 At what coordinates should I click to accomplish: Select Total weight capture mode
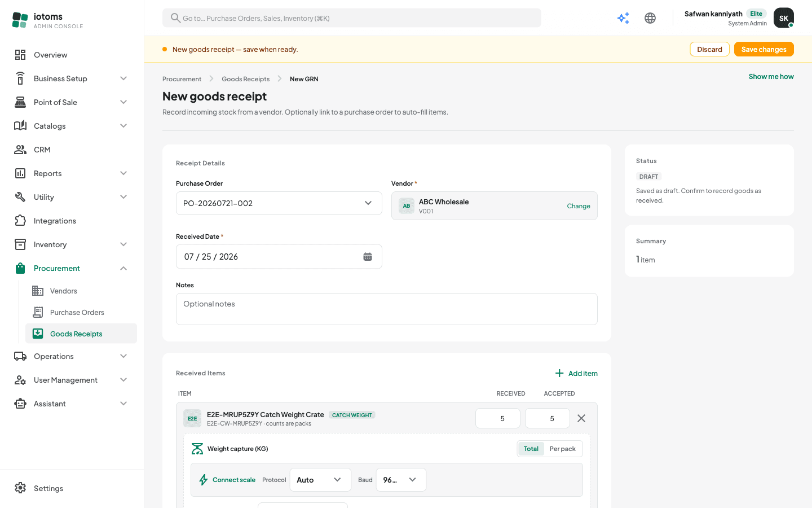(531, 449)
